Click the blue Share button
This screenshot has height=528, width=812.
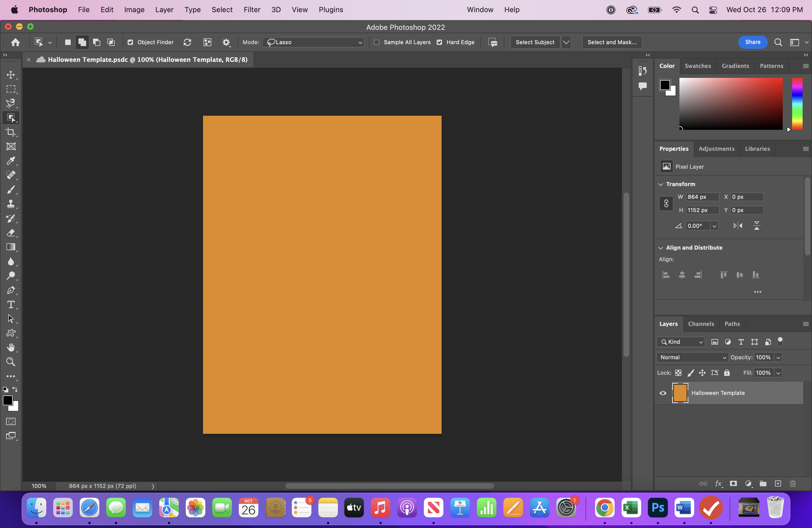(752, 42)
